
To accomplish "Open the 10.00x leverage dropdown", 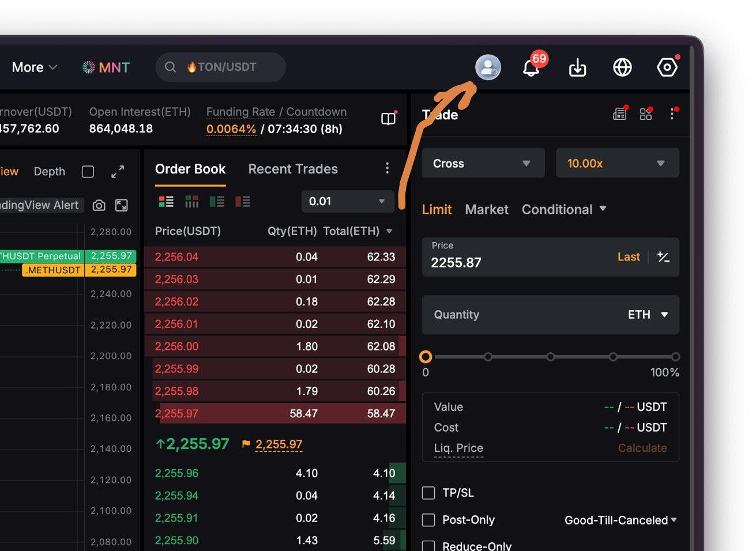I will [x=618, y=163].
